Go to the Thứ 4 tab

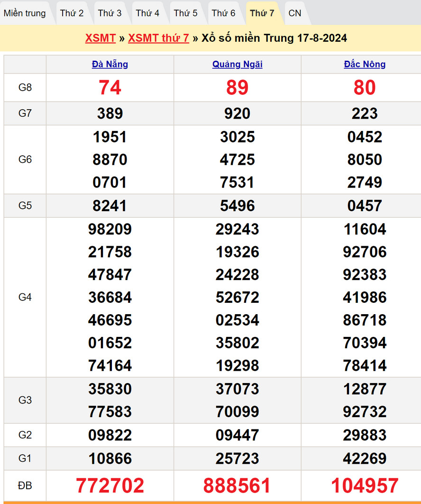point(147,13)
